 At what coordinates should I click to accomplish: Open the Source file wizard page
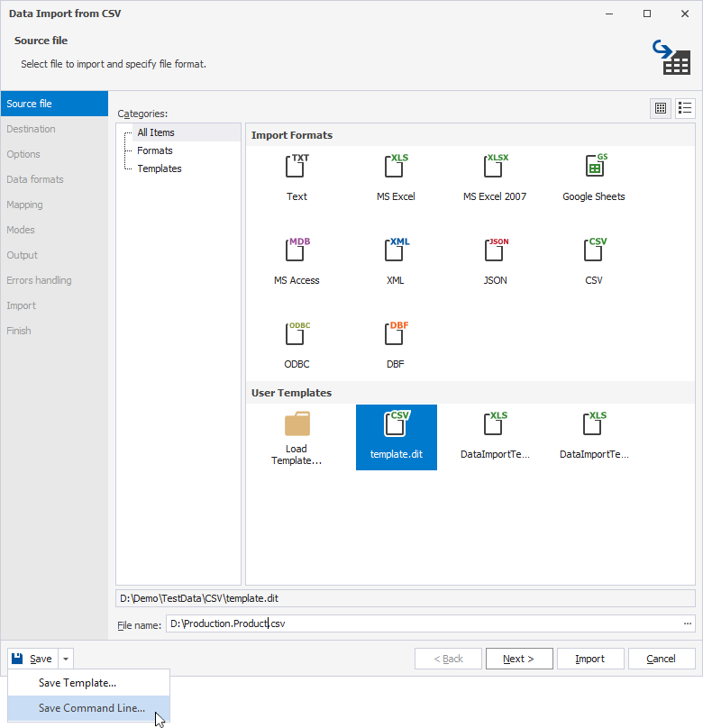(x=54, y=104)
